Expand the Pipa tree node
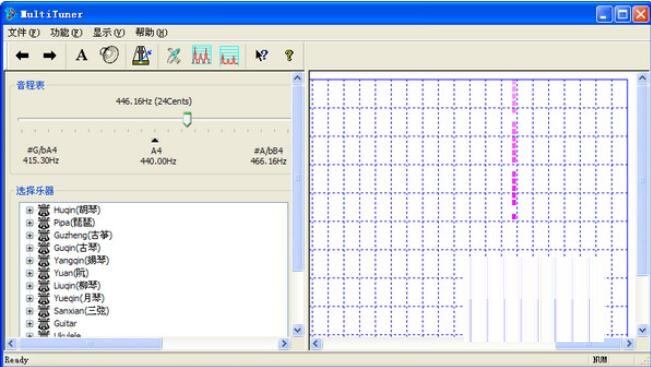 click(29, 223)
